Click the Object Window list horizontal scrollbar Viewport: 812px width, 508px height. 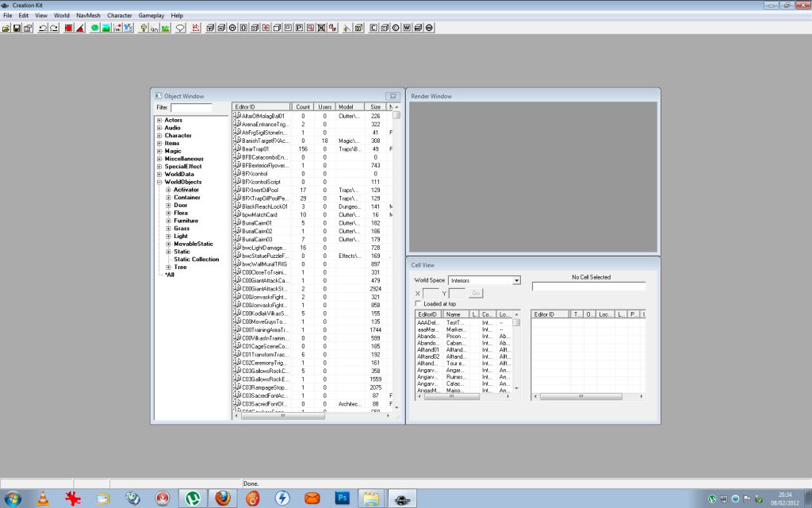pyautogui.click(x=312, y=416)
